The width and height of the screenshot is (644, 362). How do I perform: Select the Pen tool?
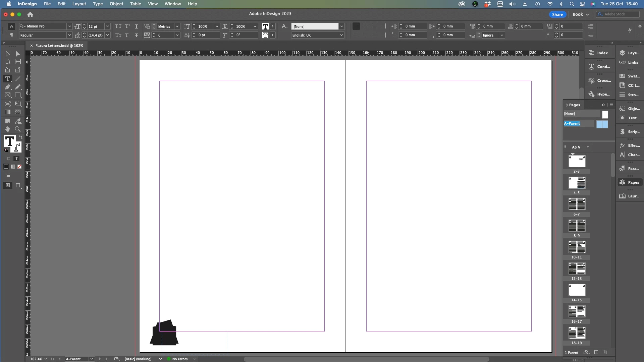pos(8,87)
